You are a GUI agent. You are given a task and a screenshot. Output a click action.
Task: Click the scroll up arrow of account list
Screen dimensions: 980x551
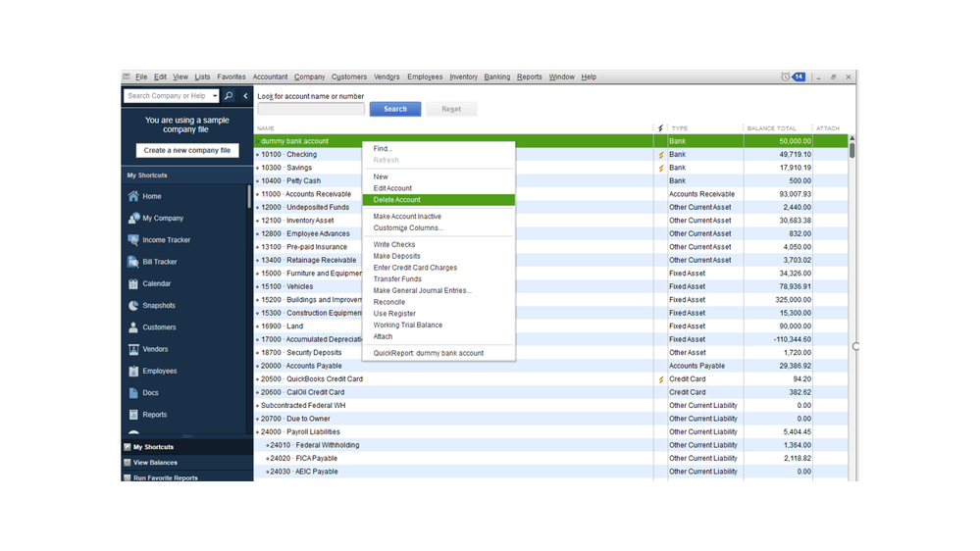coord(851,138)
